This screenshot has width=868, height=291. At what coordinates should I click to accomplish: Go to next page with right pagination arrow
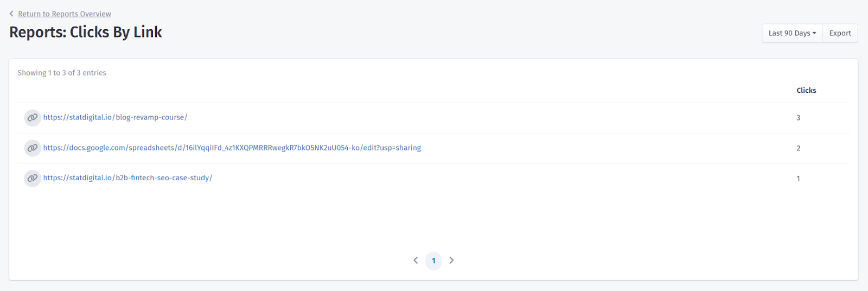(451, 261)
